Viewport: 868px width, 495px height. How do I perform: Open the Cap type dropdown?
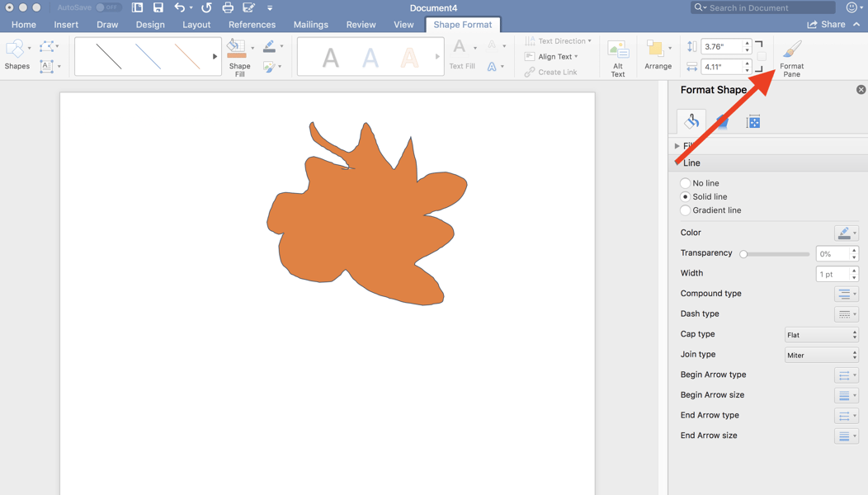821,334
